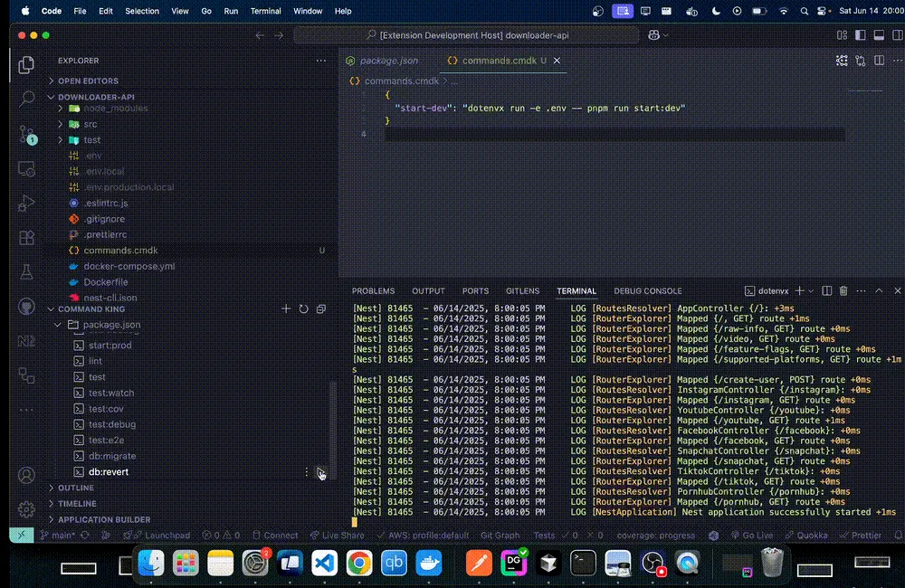Click Prettier in the status bar
This screenshot has height=588, width=905.
pos(861,535)
